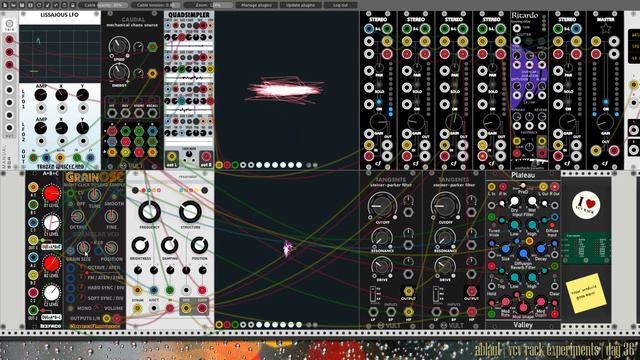Click the LFO 1 AMP knob
This screenshot has height=360, width=640.
tap(40, 95)
